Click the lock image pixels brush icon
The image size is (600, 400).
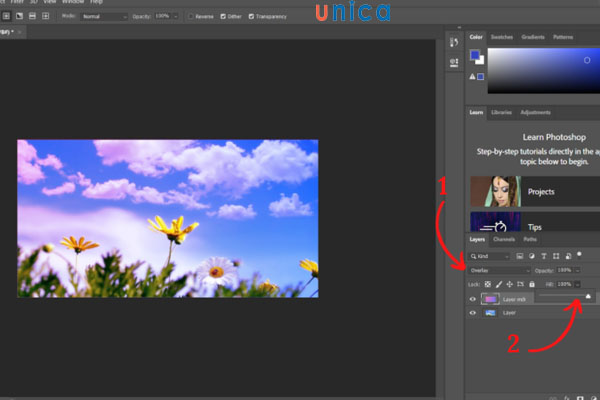499,285
